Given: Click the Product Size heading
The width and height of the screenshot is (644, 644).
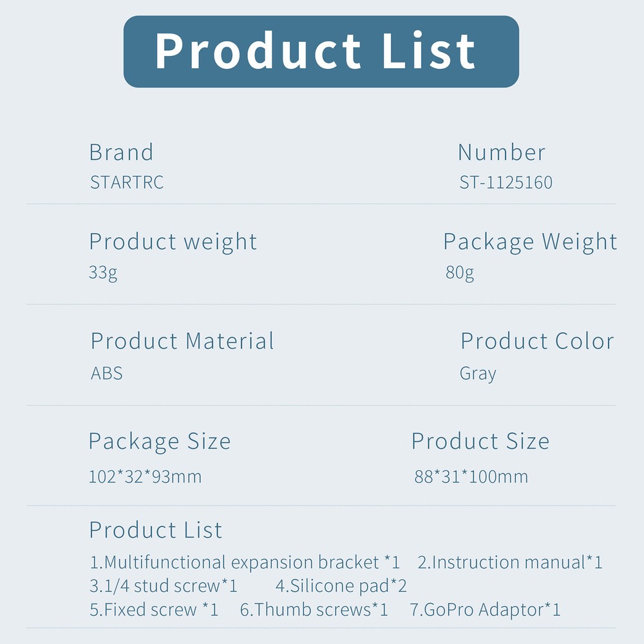Looking at the screenshot, I should tap(480, 442).
